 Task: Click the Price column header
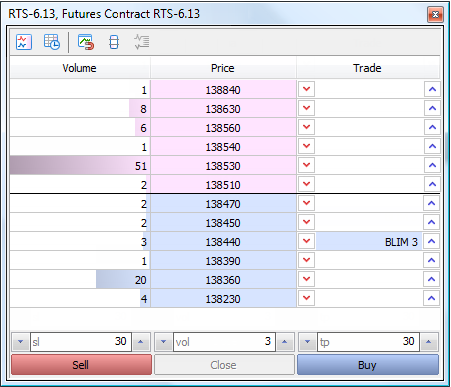pos(223,68)
